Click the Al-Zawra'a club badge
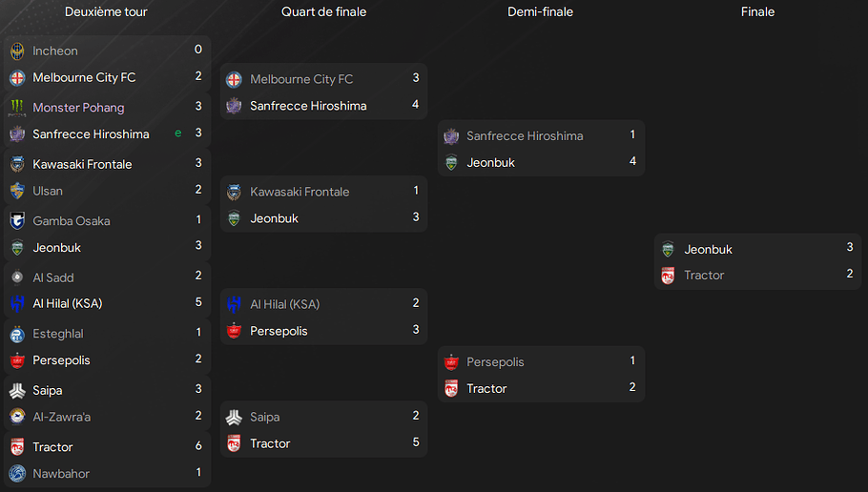Viewport: 868px width, 492px height. pos(17,417)
